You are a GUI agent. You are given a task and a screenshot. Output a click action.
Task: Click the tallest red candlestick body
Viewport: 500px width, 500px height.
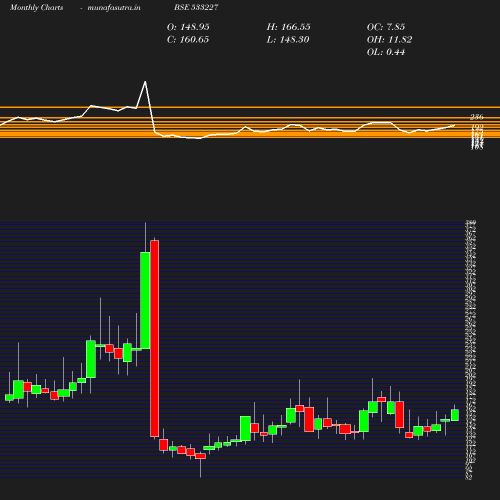point(154,338)
